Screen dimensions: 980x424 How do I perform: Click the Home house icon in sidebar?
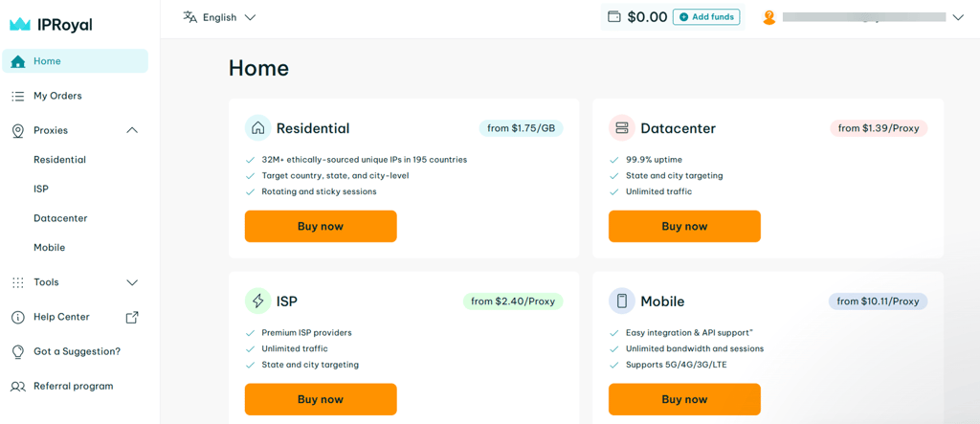pos(18,61)
